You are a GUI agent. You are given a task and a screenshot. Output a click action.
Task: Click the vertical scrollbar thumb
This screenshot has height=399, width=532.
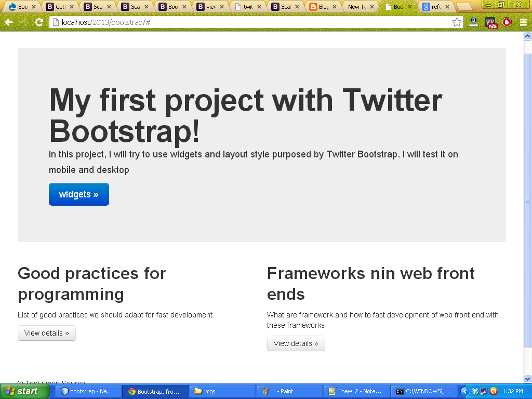tap(528, 201)
